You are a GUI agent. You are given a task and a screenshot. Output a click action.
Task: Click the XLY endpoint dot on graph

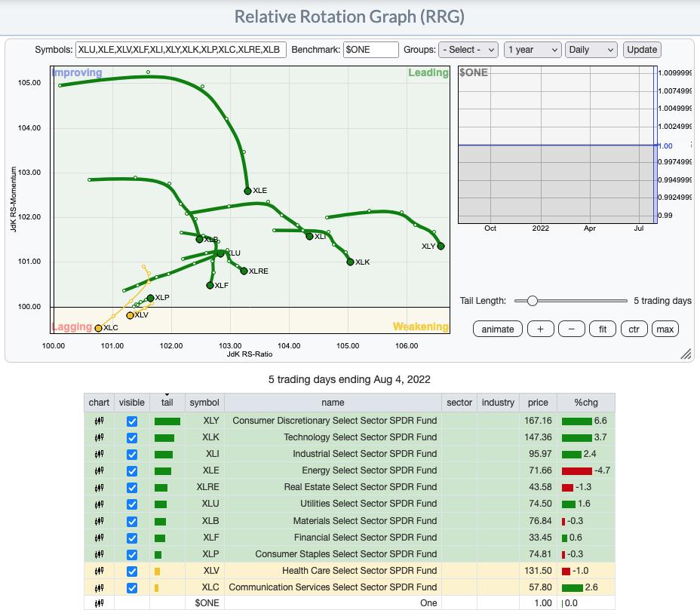click(x=441, y=246)
